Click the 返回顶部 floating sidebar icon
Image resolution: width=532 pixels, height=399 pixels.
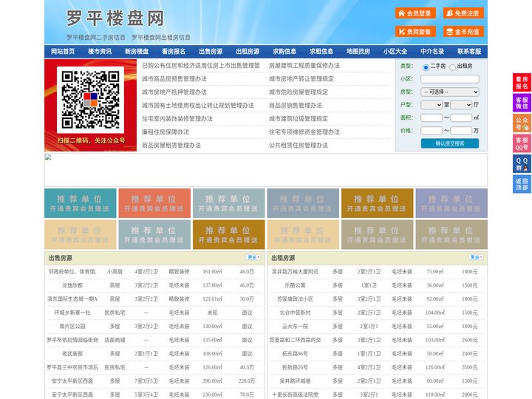point(522,184)
